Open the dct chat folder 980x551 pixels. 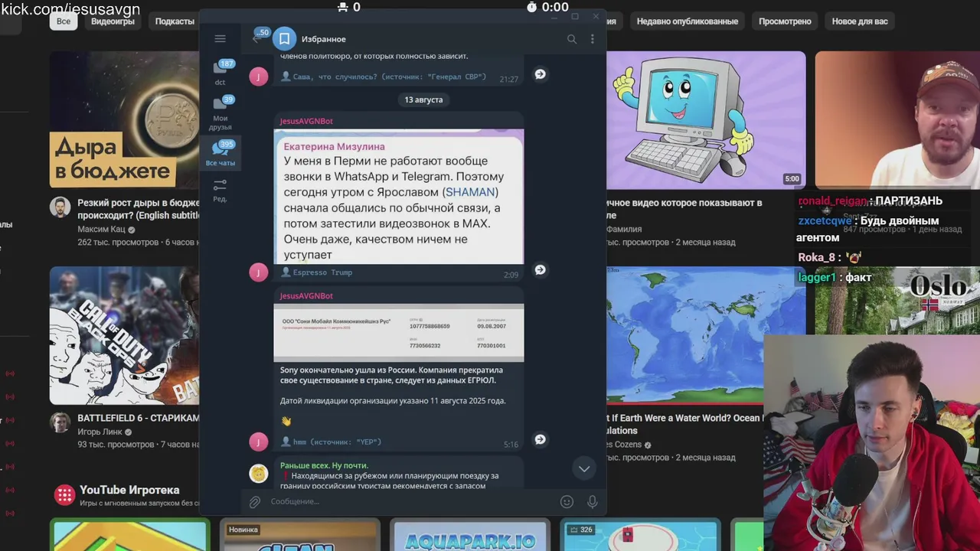pos(220,73)
